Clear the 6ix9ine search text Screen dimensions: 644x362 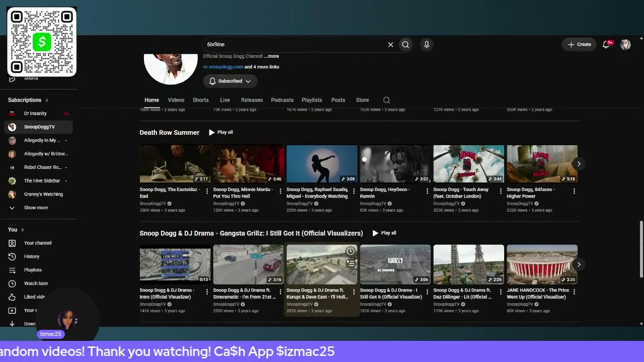tap(390, 44)
